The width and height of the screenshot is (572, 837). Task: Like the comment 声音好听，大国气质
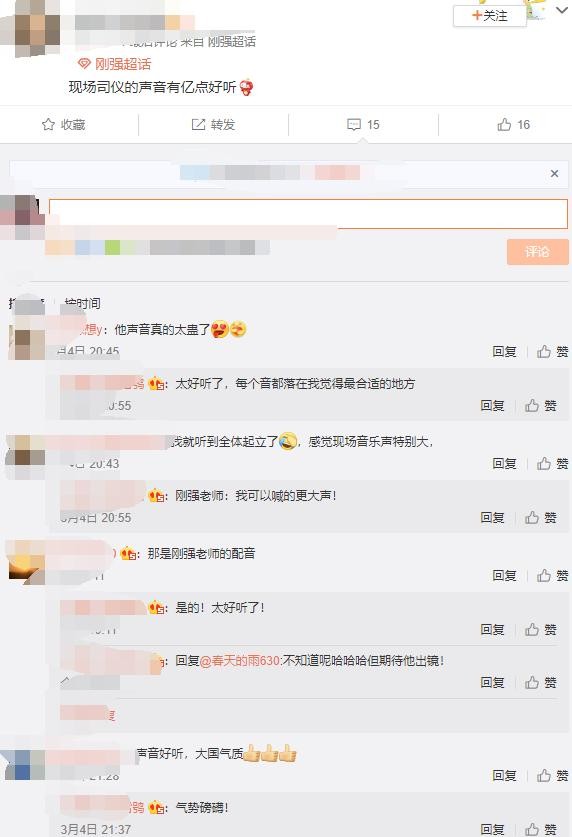[x=552, y=776]
